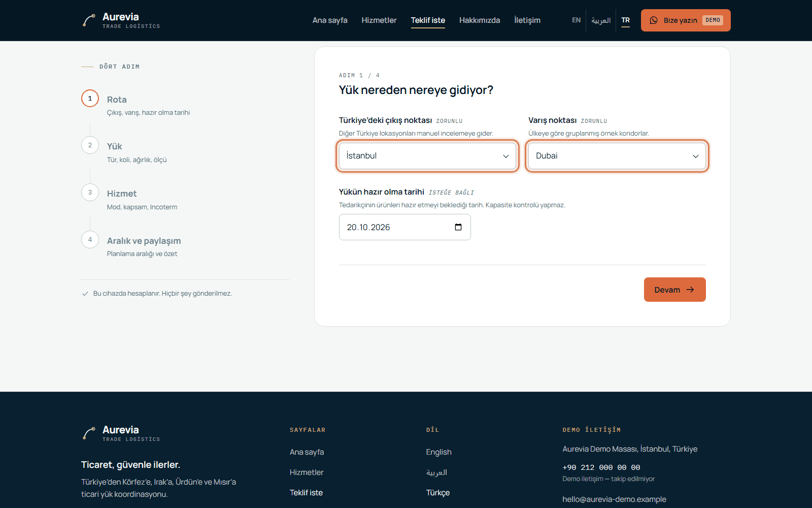Select step 4 Aralık ve paylaşım circle
The image size is (812, 508).
pyautogui.click(x=90, y=240)
